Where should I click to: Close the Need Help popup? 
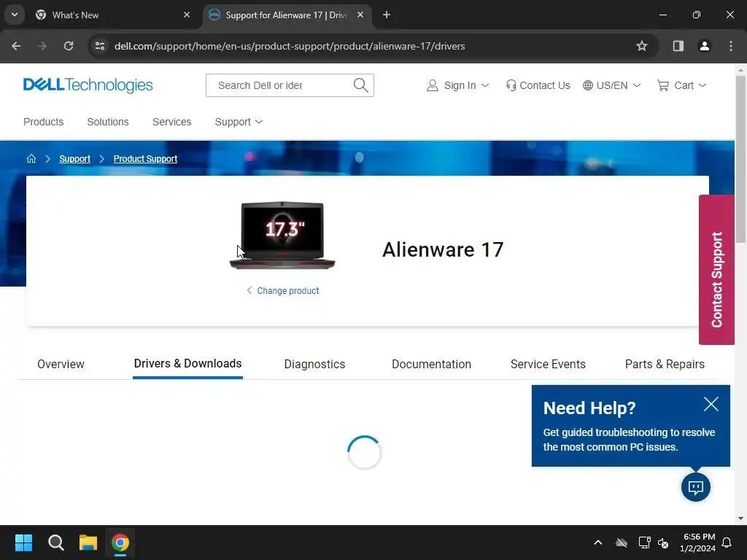point(711,404)
